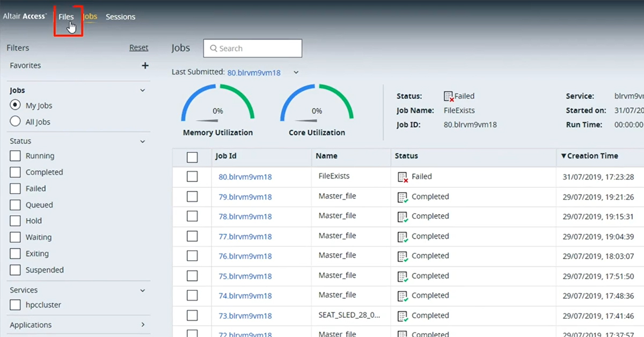Select checkbox for job 76.blrvm9vm18
Viewport: 644px width, 337px height.
click(x=192, y=256)
